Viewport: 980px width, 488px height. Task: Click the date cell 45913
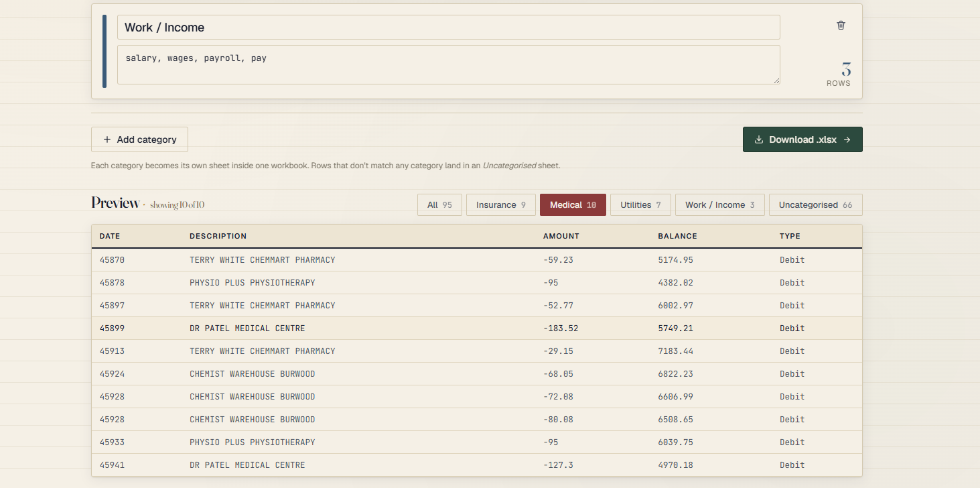coord(112,351)
